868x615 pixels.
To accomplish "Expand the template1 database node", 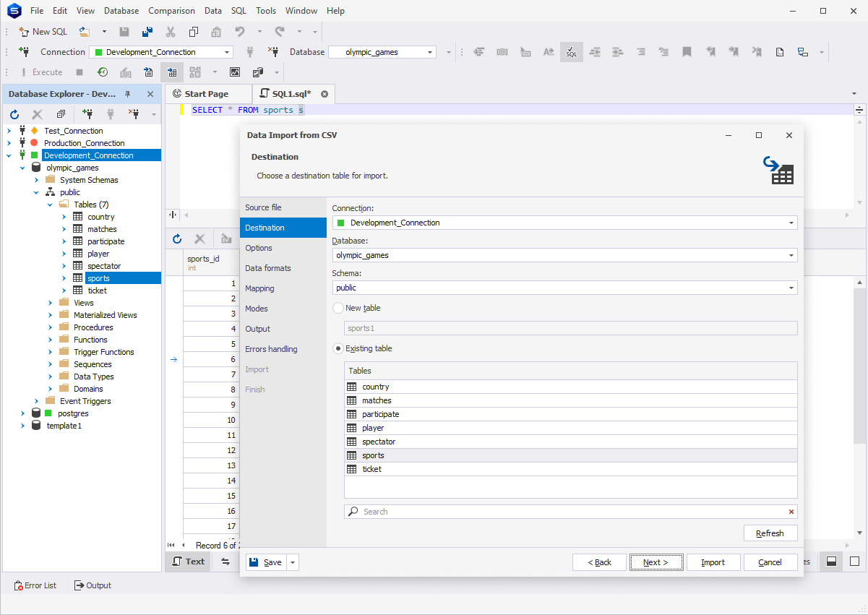I will point(22,426).
